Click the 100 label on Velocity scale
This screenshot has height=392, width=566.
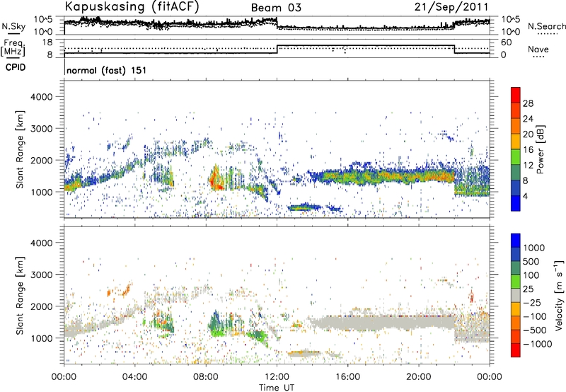tap(531, 275)
